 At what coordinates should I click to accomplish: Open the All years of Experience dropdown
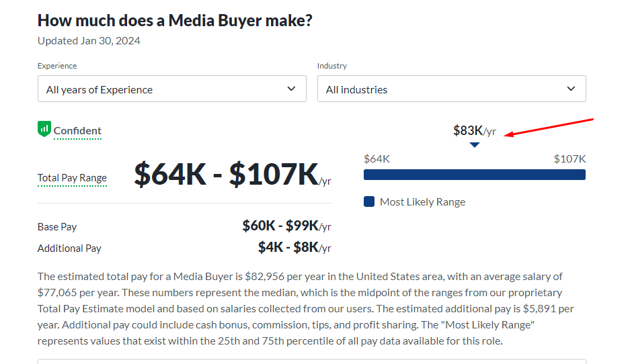pos(172,89)
